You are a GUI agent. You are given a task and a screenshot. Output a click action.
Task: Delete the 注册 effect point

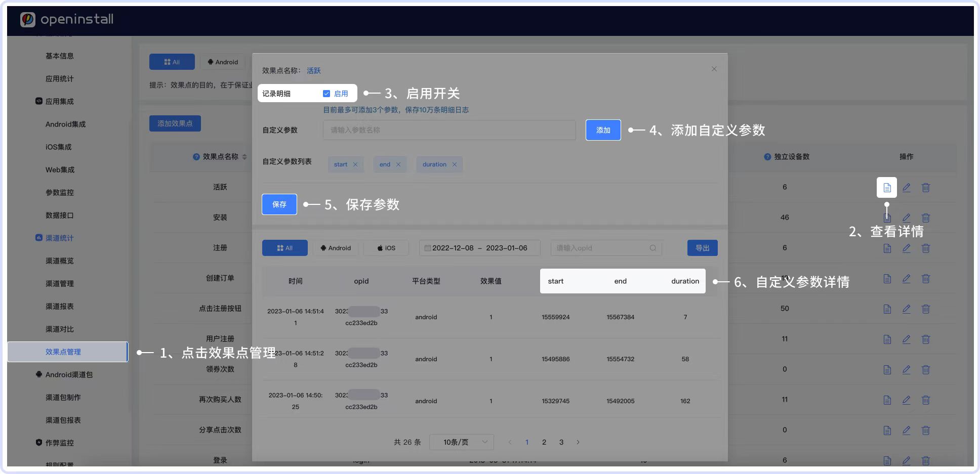(x=925, y=248)
